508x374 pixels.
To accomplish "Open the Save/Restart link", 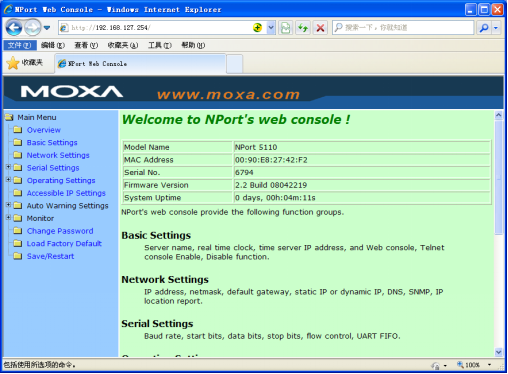I will click(x=50, y=256).
